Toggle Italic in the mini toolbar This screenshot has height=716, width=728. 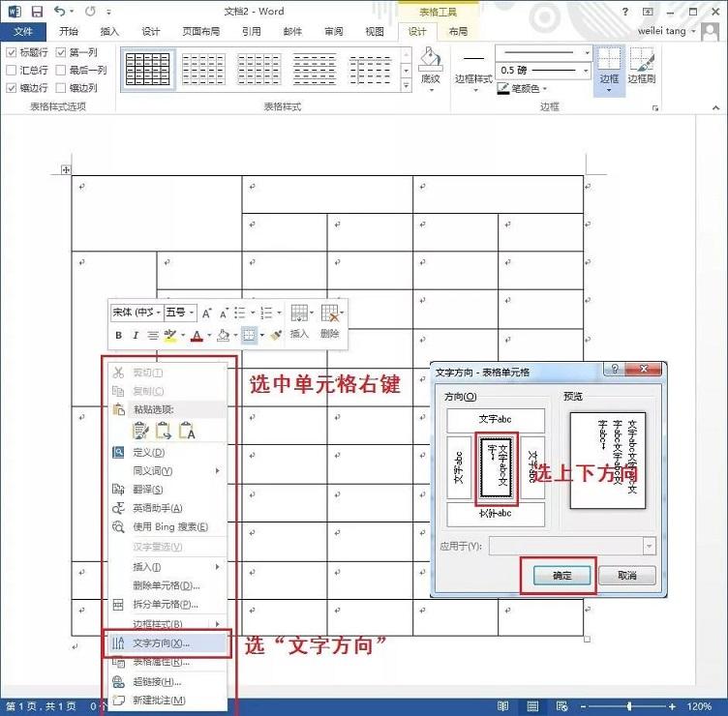136,335
